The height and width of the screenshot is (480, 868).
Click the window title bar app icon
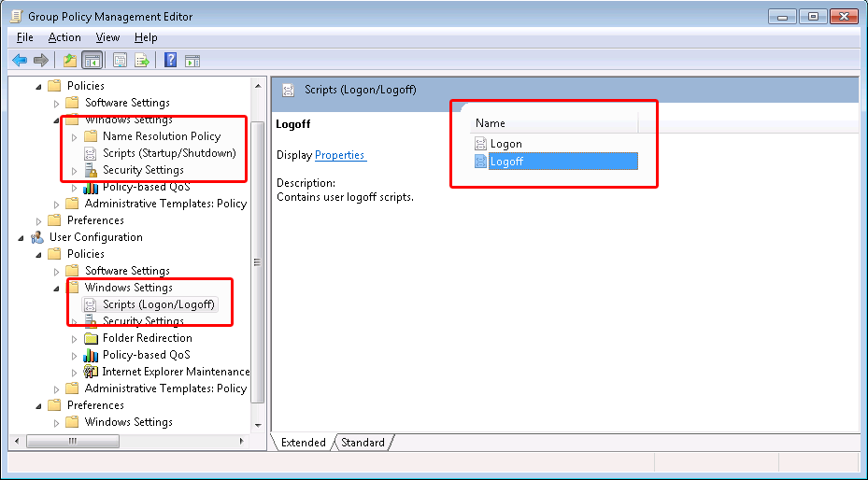(x=17, y=17)
